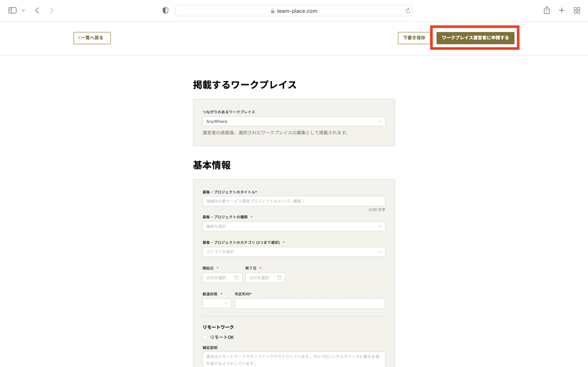Open a new tab with plus icon

[562, 10]
